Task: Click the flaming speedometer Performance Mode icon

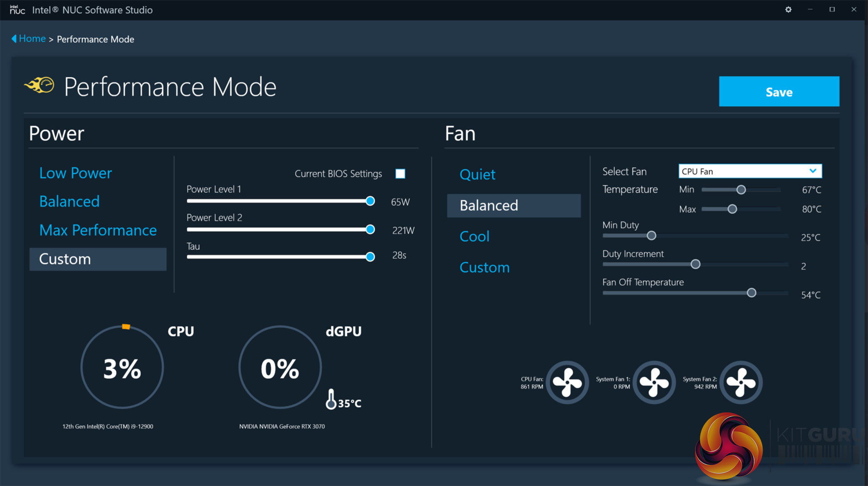Action: (40, 85)
